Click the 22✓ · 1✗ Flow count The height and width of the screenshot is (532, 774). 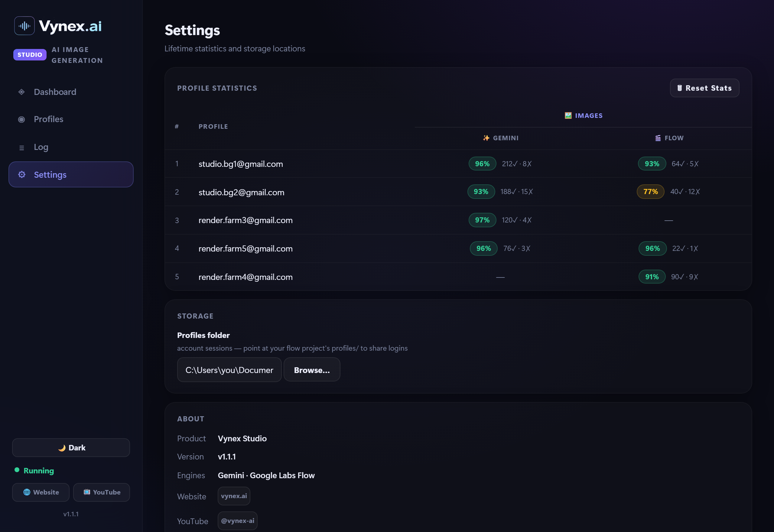(685, 248)
